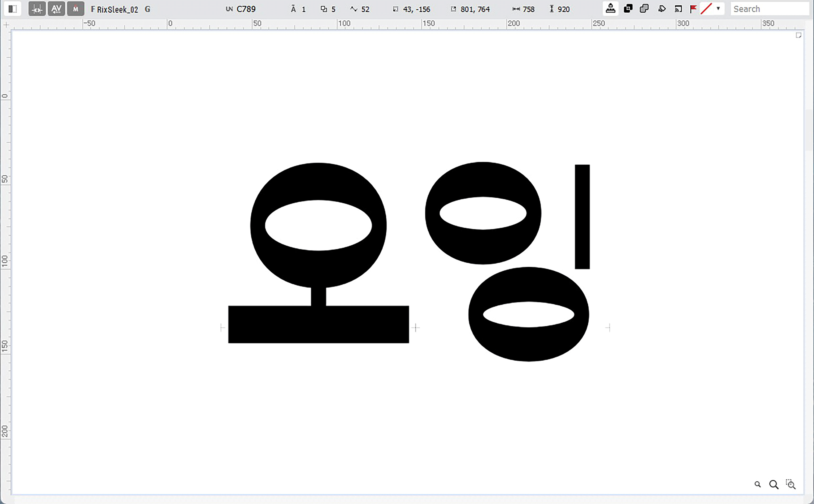Click the RixSleek_02 font name

click(x=117, y=9)
